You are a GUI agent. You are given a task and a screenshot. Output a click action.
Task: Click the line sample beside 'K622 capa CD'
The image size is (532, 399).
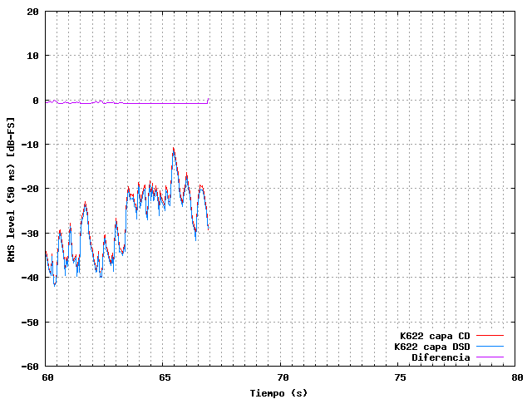(492, 336)
